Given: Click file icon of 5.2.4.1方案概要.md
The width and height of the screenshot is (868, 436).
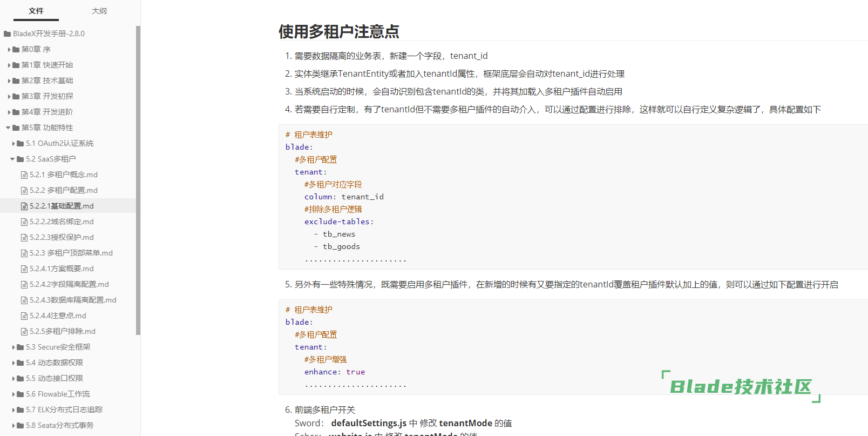Looking at the screenshot, I should 24,269.
